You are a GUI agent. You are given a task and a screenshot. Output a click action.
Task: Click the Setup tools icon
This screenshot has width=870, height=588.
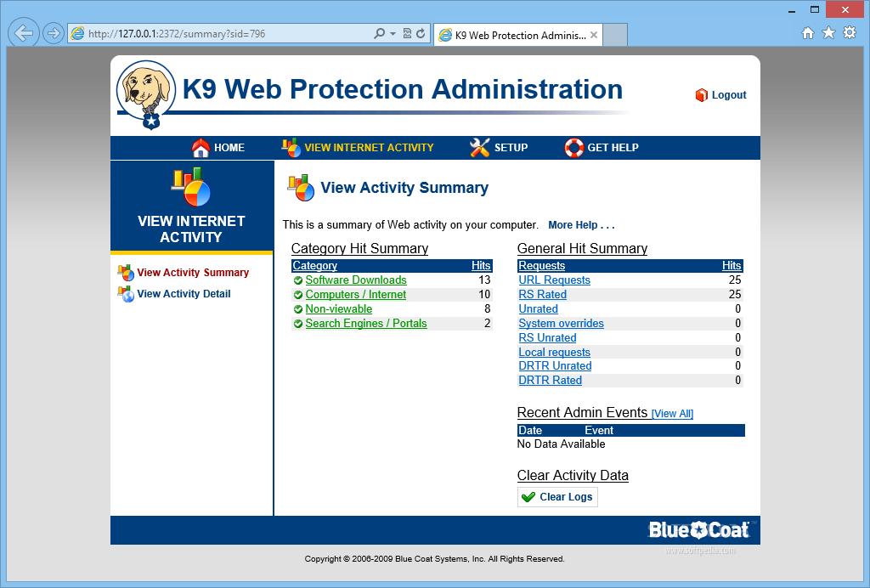tap(479, 148)
